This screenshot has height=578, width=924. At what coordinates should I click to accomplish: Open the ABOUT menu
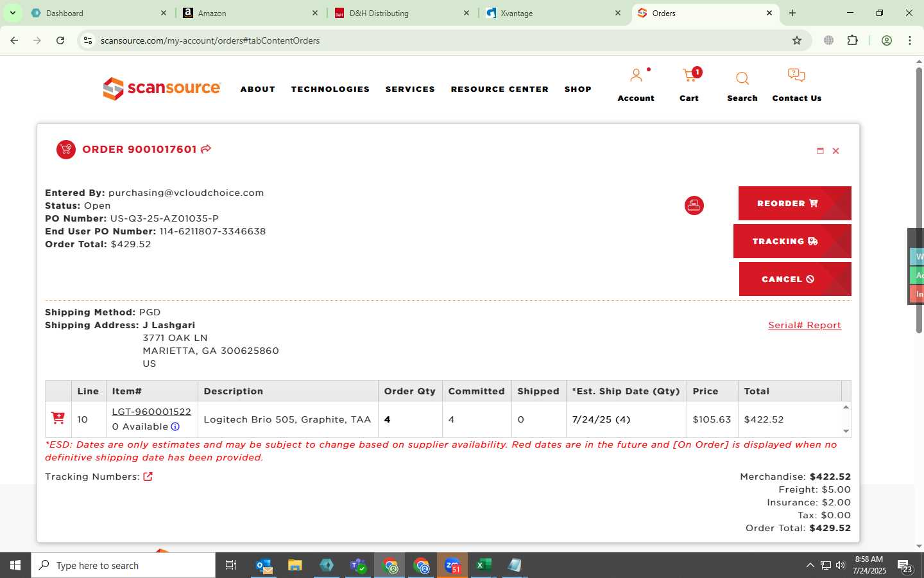coord(258,89)
